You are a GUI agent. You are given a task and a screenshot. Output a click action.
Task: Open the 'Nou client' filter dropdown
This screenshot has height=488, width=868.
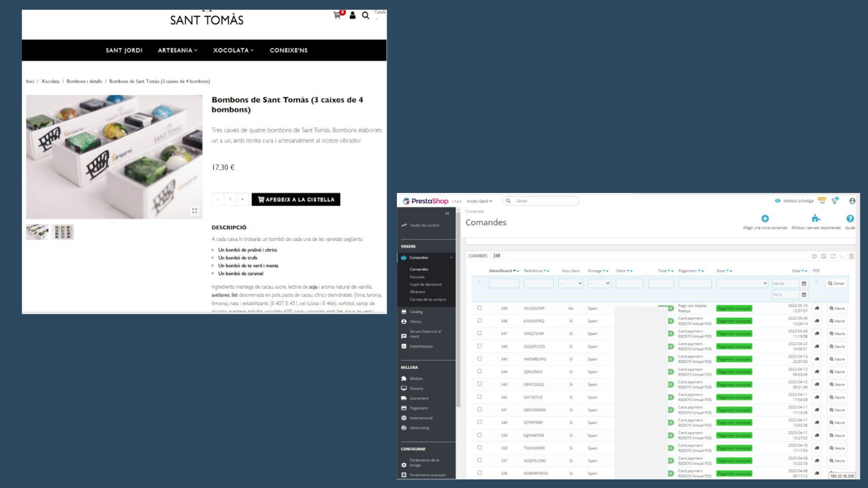click(571, 283)
